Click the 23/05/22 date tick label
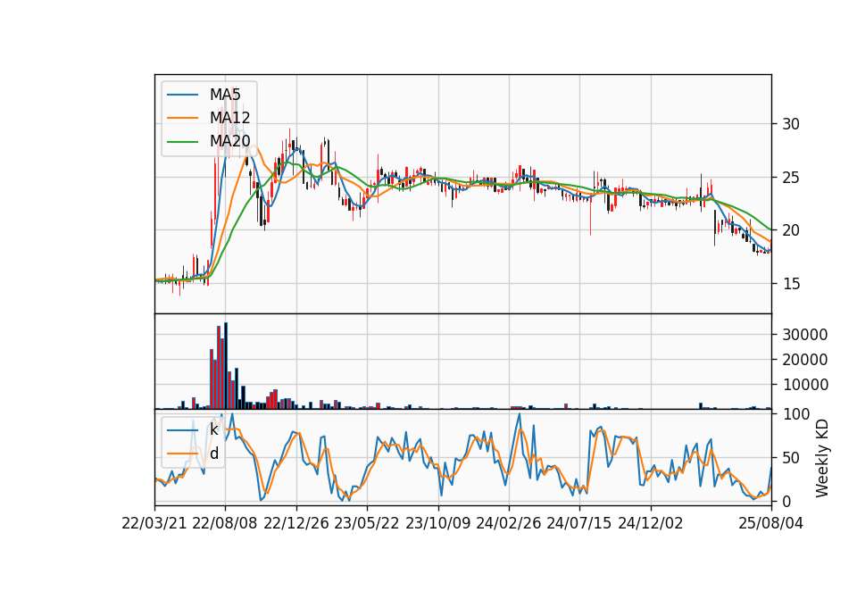The image size is (857, 616). point(367,524)
